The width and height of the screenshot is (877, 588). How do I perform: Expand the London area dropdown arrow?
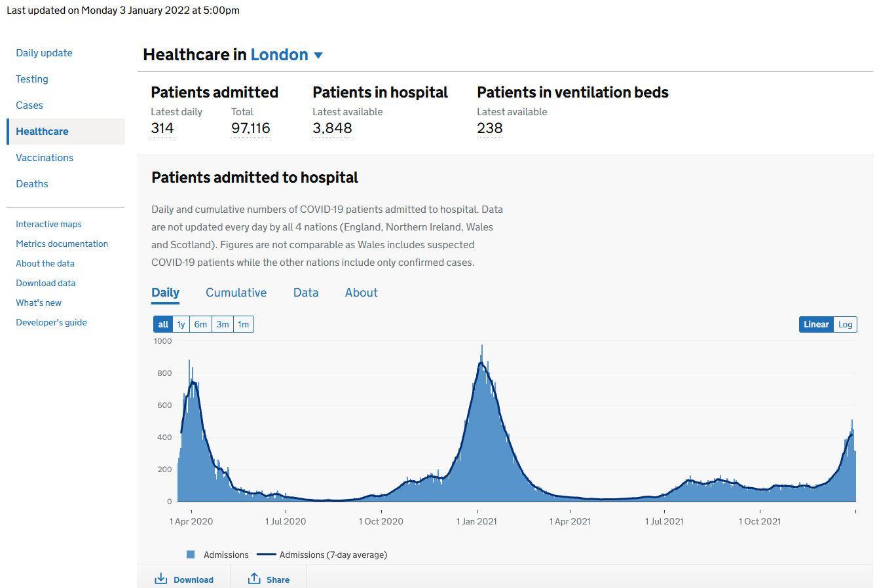(x=318, y=56)
